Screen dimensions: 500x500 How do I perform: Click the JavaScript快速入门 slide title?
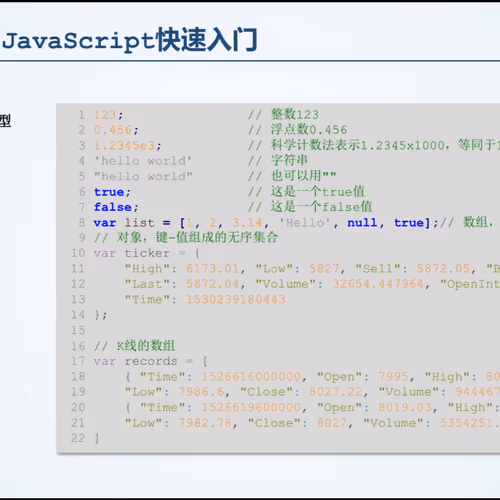[130, 40]
